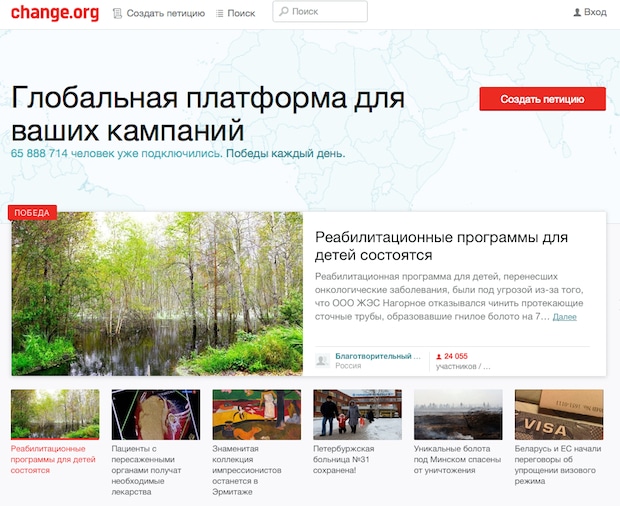Screen dimensions: 620x506
Task: Click the red supporters icon near 24 055
Action: coord(439,357)
